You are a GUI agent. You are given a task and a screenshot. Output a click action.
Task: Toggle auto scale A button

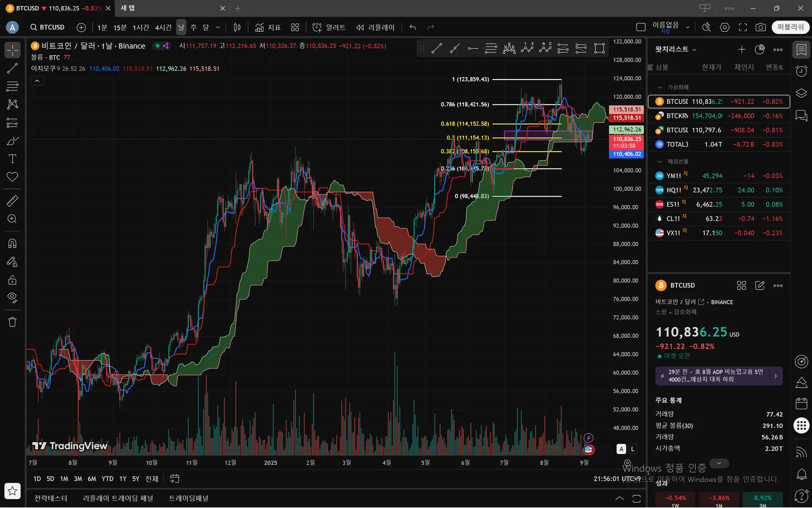621,449
